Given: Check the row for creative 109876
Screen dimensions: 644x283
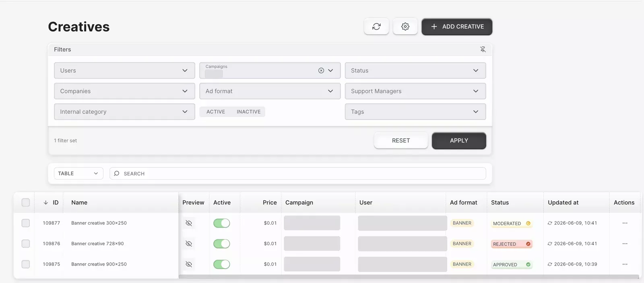Looking at the screenshot, I should [26, 244].
